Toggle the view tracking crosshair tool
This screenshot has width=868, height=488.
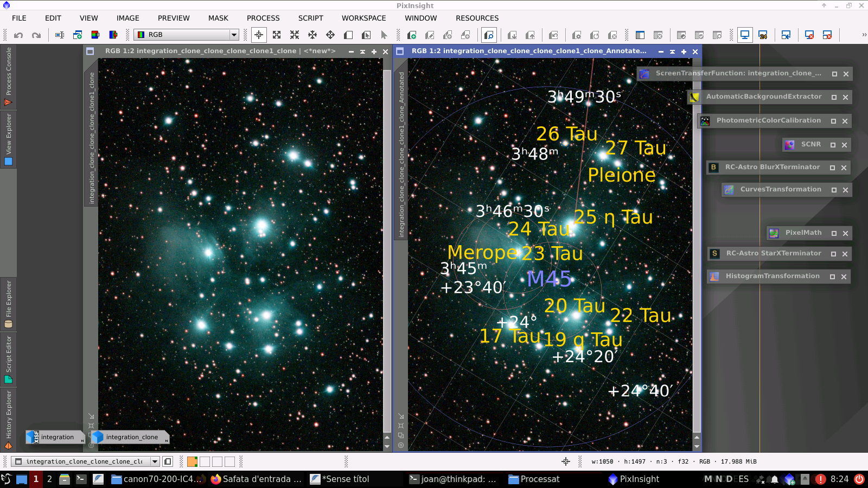(x=258, y=35)
